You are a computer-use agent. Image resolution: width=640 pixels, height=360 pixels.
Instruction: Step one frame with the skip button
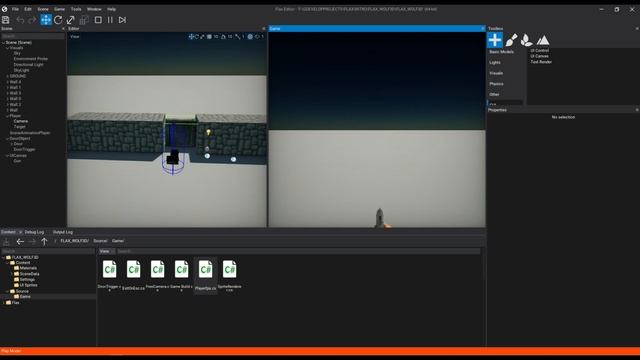tap(122, 20)
